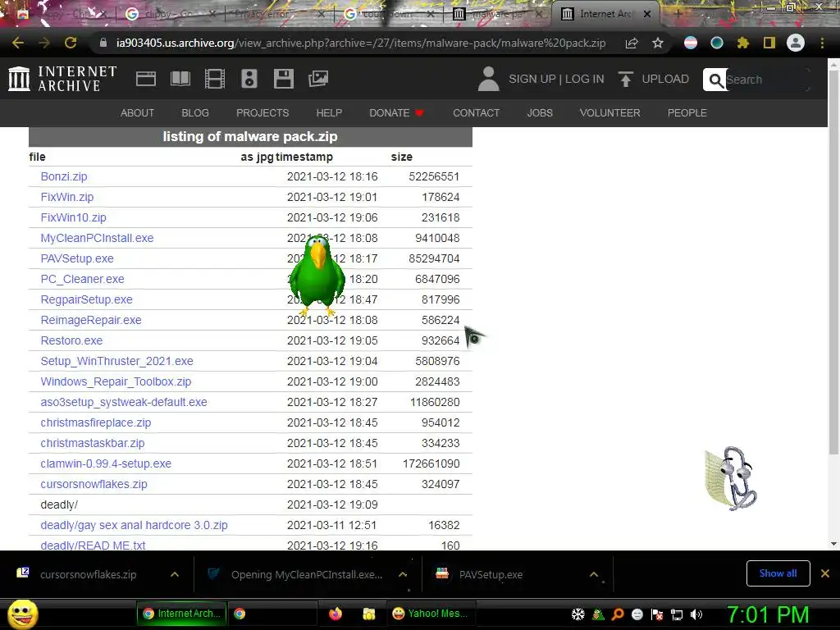Switch to the countdown Google tab
Viewport: 840px width, 630px height.
388,15
